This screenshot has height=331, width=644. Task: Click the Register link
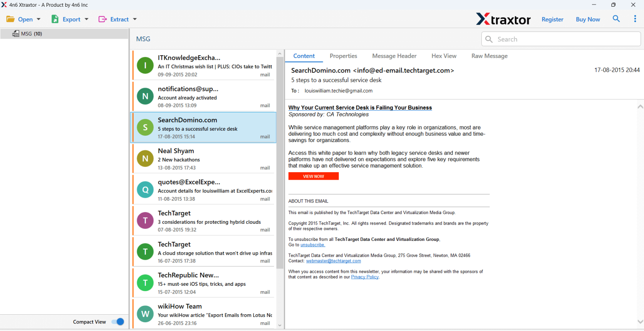tap(552, 19)
